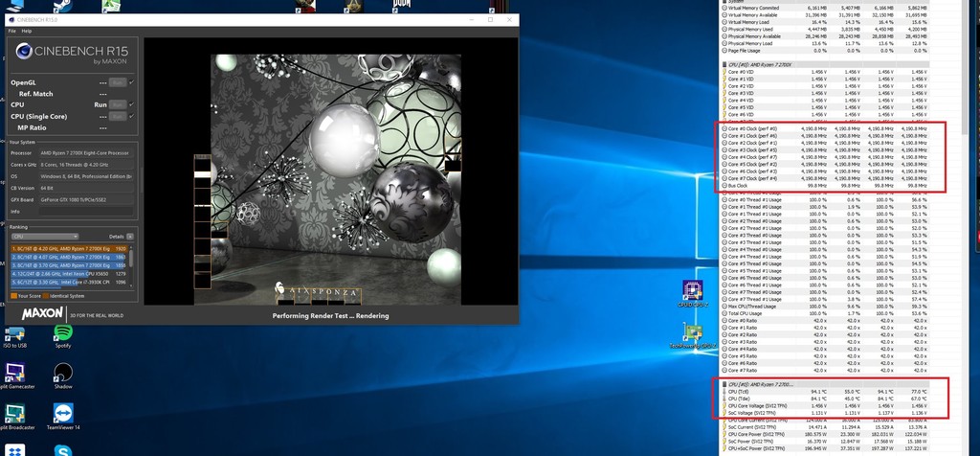This screenshot has width=980, height=456.
Task: Select the Core #1 Clock (perf #6) row
Action: 825,135
